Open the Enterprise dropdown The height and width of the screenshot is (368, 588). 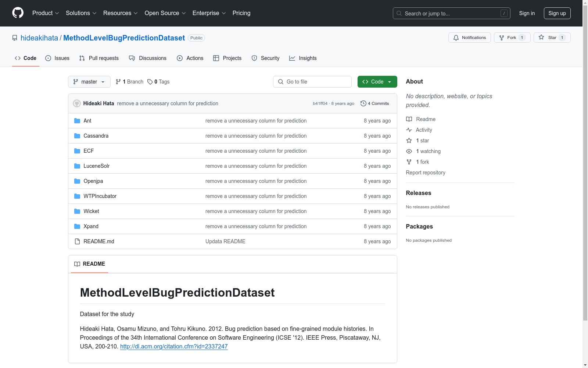point(209,13)
